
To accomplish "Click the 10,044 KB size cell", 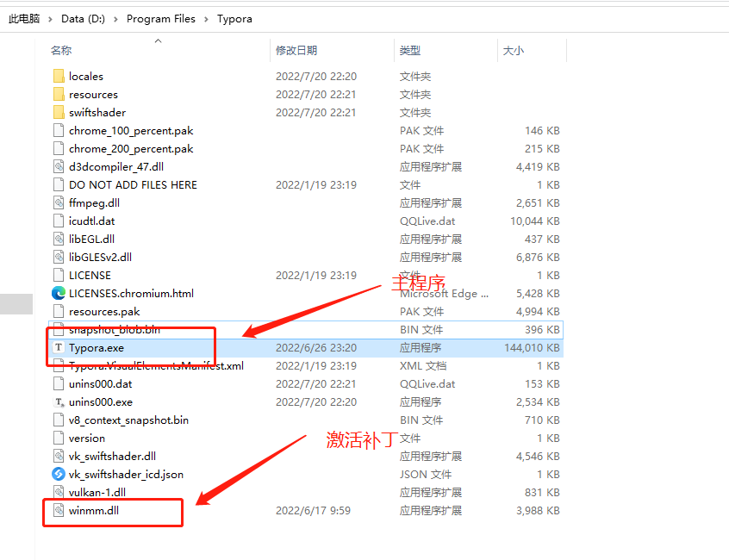I will pos(534,221).
